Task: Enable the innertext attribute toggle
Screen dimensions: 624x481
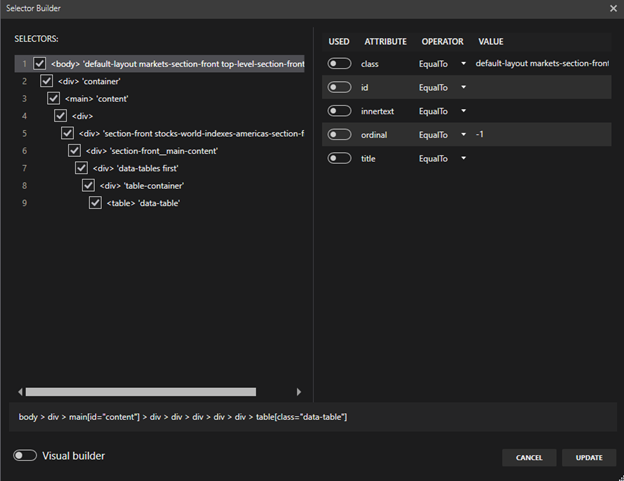Action: [x=340, y=111]
